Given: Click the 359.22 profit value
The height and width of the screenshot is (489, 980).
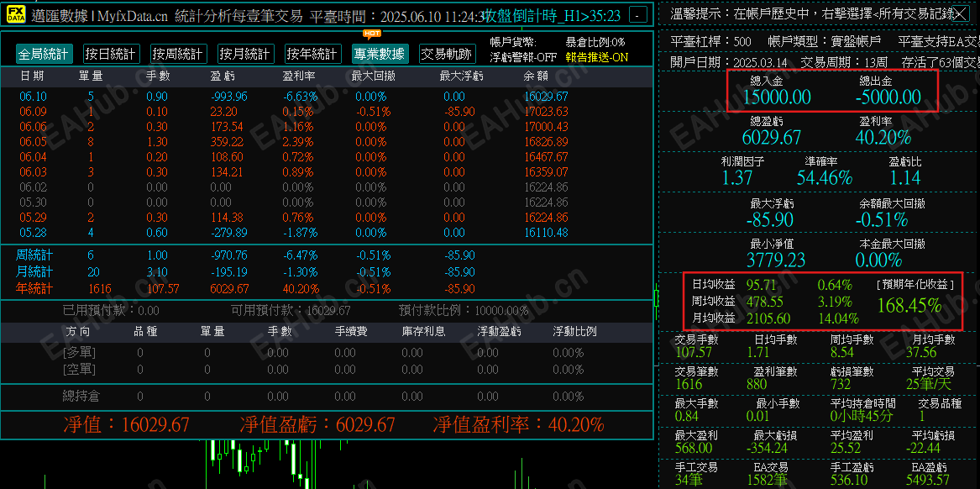Looking at the screenshot, I should click(x=226, y=142).
